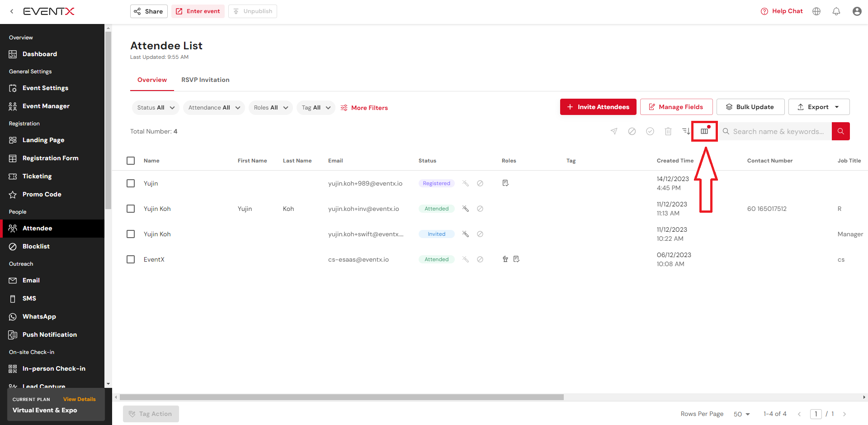Image resolution: width=868 pixels, height=425 pixels.
Task: Click the sort order icon
Action: [686, 131]
